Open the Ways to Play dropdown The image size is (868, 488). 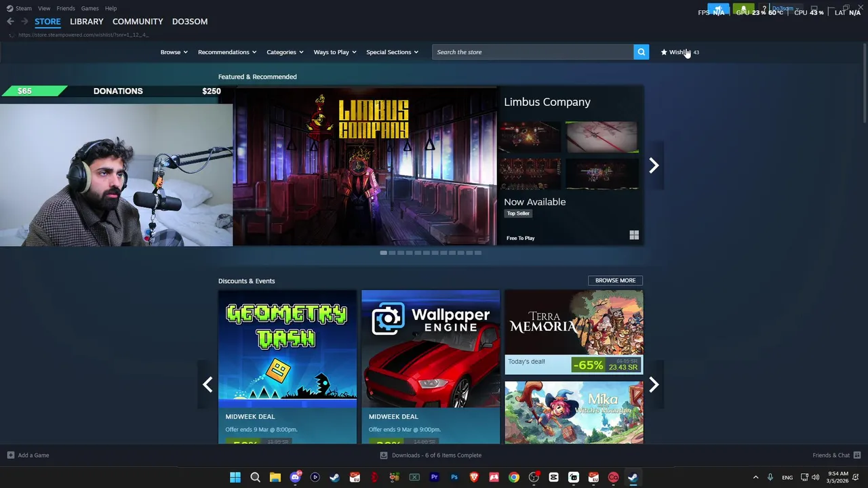(x=335, y=52)
